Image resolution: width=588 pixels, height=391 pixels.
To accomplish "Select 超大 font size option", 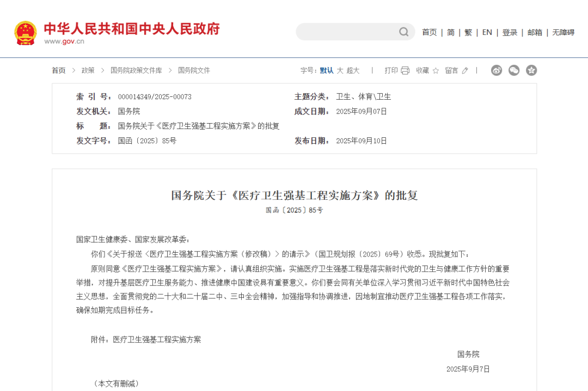I will tap(353, 70).
